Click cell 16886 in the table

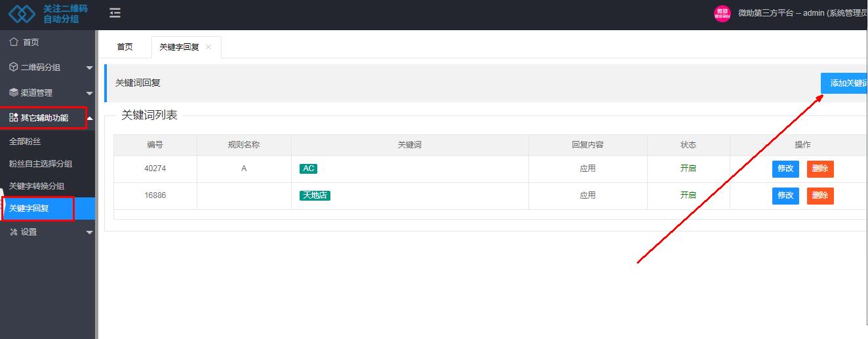point(155,195)
